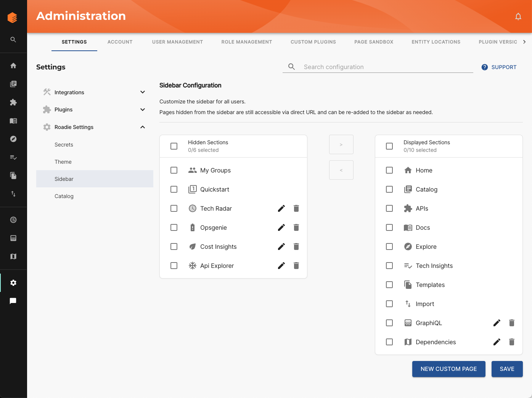Check the Docs checkbox
The height and width of the screenshot is (398, 532).
(389, 227)
